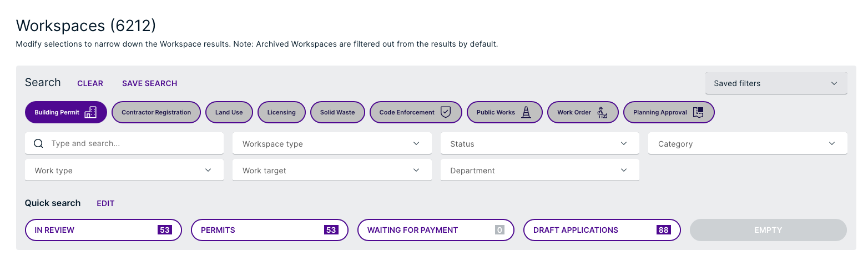The image size is (868, 255).
Task: Open the Status dropdown
Action: 540,143
